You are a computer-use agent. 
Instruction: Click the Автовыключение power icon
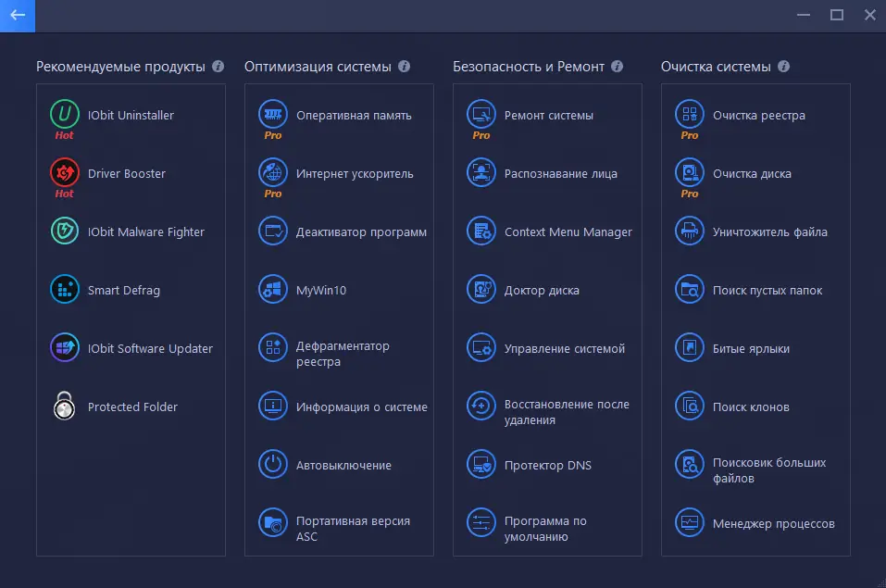click(273, 464)
